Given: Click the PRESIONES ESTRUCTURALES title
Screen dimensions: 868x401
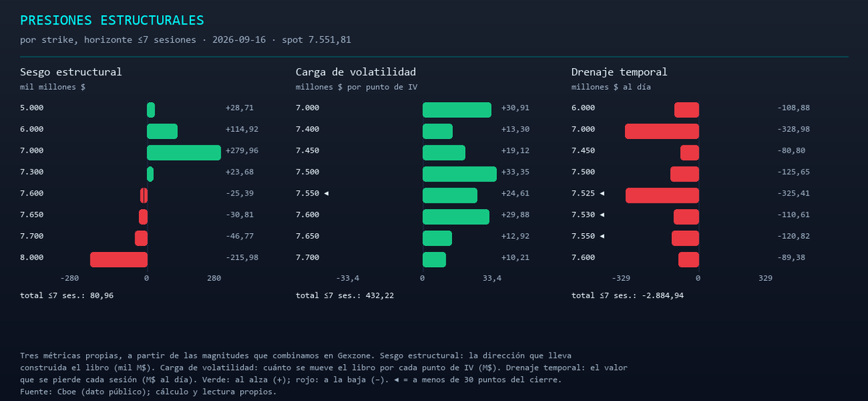Looking at the screenshot, I should click(x=112, y=20).
